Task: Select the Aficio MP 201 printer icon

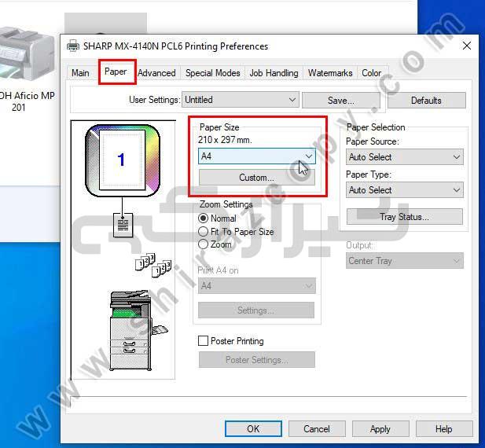Action: click(26, 54)
